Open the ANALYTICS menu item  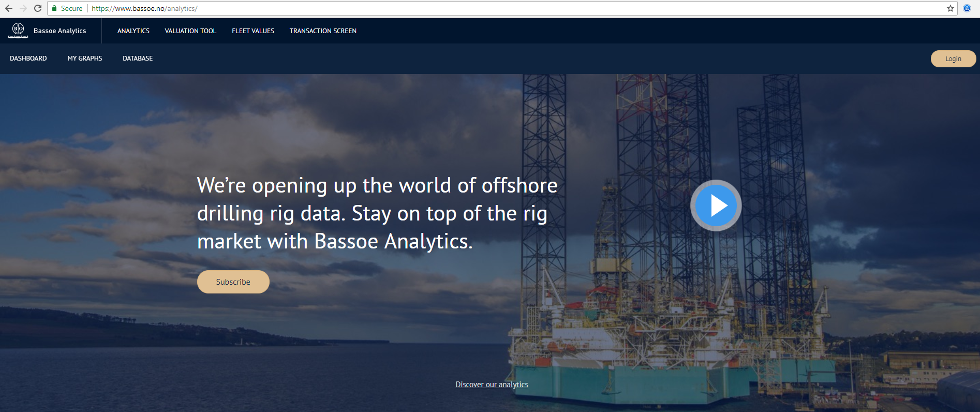point(133,31)
